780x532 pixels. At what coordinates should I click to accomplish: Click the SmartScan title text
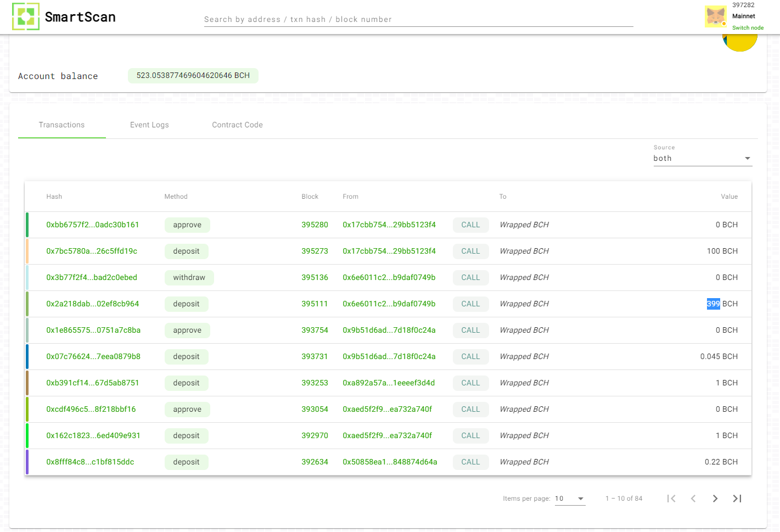pos(80,17)
